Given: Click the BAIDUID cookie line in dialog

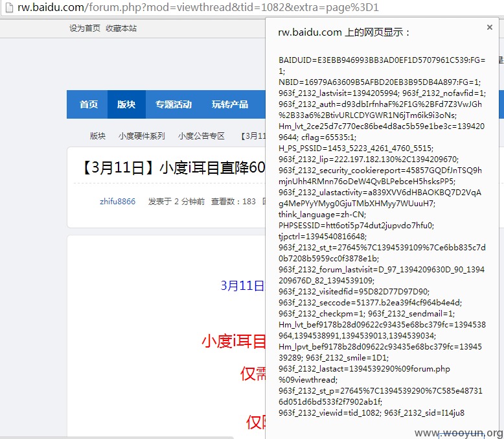Looking at the screenshot, I should pyautogui.click(x=382, y=65).
